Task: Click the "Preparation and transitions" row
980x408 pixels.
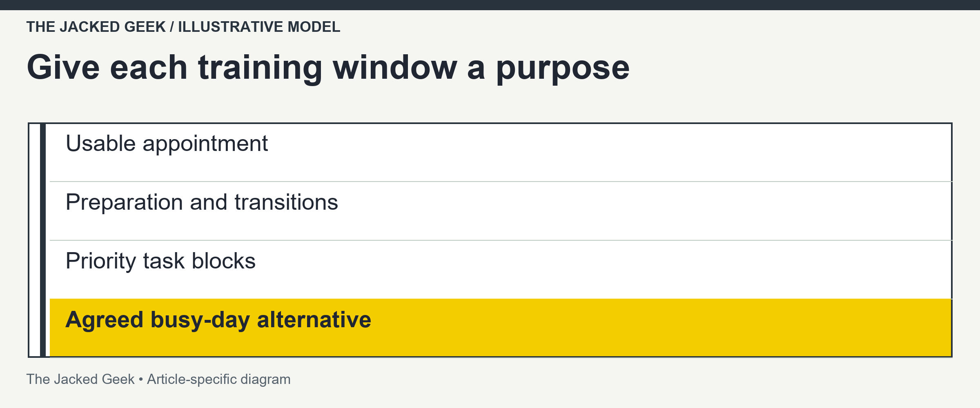Action: point(501,211)
